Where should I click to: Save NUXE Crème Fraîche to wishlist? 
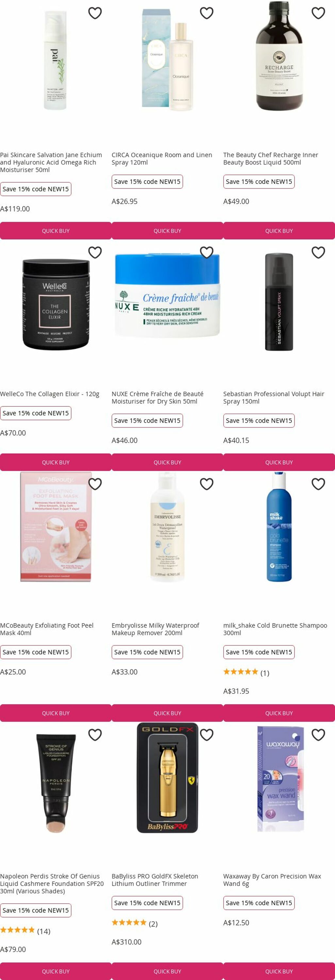[x=206, y=252]
